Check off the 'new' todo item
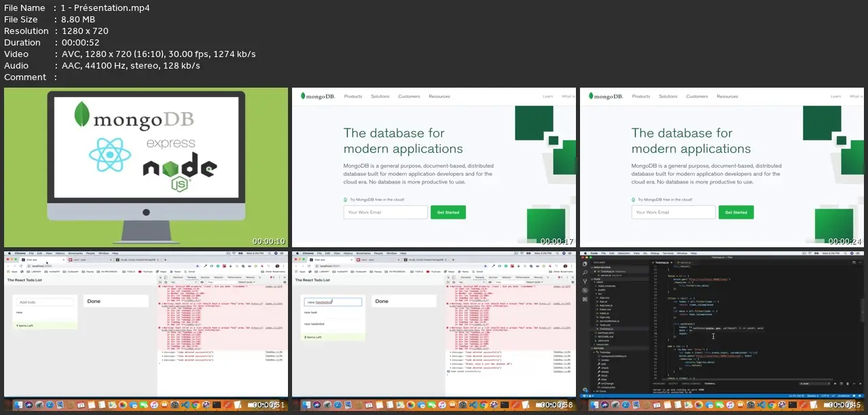Viewport: 868px width, 415px height. 18,312
